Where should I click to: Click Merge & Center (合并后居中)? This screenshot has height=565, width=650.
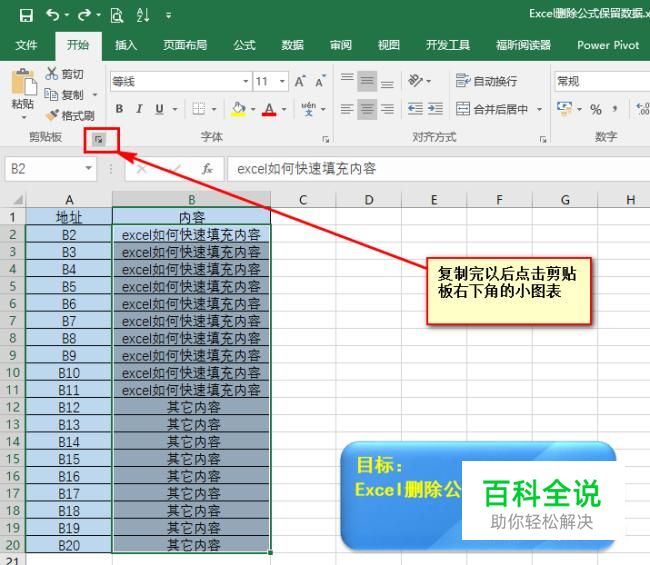pyautogui.click(x=492, y=109)
